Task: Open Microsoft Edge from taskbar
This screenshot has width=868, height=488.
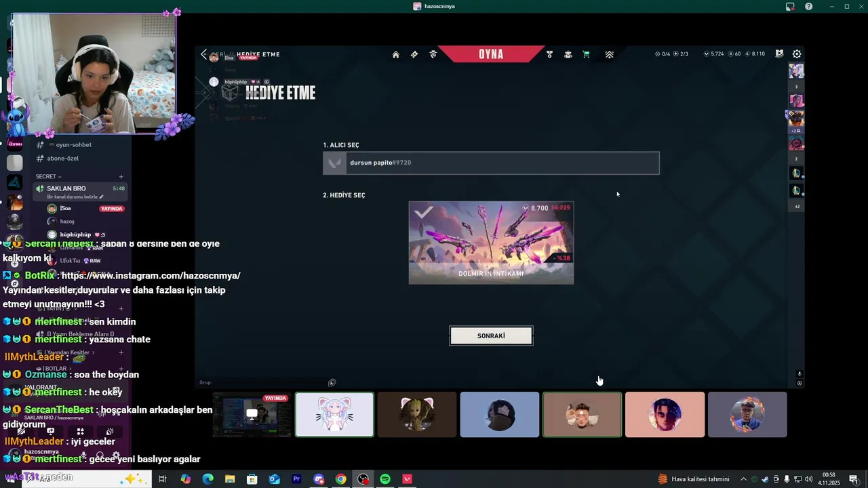Action: (x=208, y=479)
